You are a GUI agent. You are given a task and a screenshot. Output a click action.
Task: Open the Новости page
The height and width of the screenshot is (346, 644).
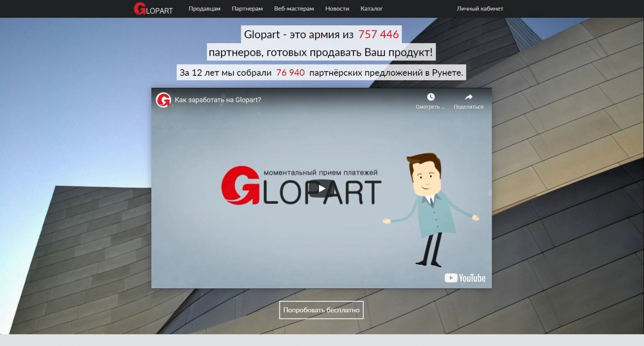337,8
